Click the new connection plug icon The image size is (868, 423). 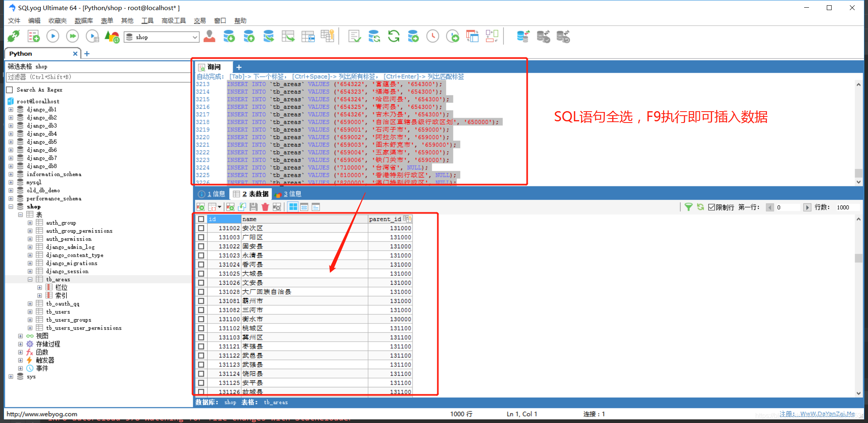[13, 37]
